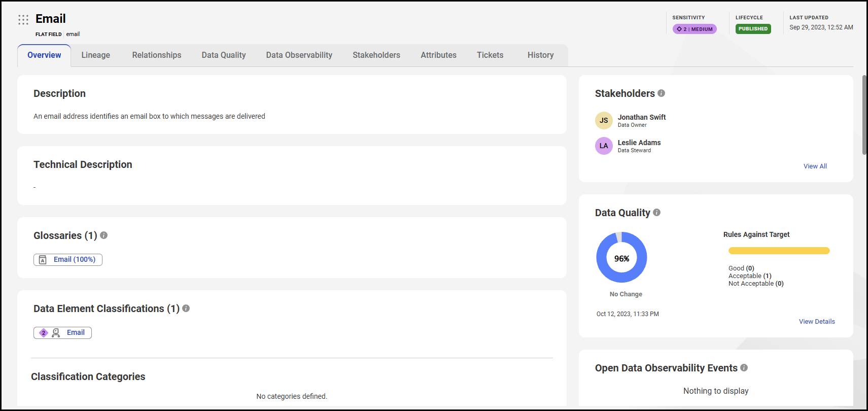Image resolution: width=868 pixels, height=411 pixels.
Task: Click the Acceptable (1) rule count
Action: click(750, 276)
